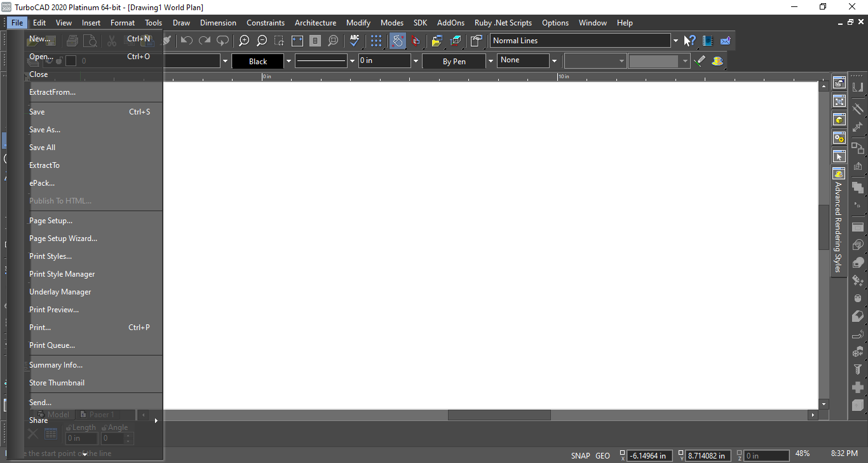Open Advanced Rendering Styles palette tab

point(839,222)
